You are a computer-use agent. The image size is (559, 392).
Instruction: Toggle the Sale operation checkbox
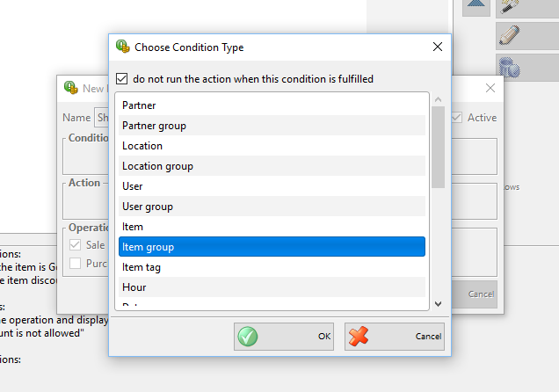(x=76, y=245)
